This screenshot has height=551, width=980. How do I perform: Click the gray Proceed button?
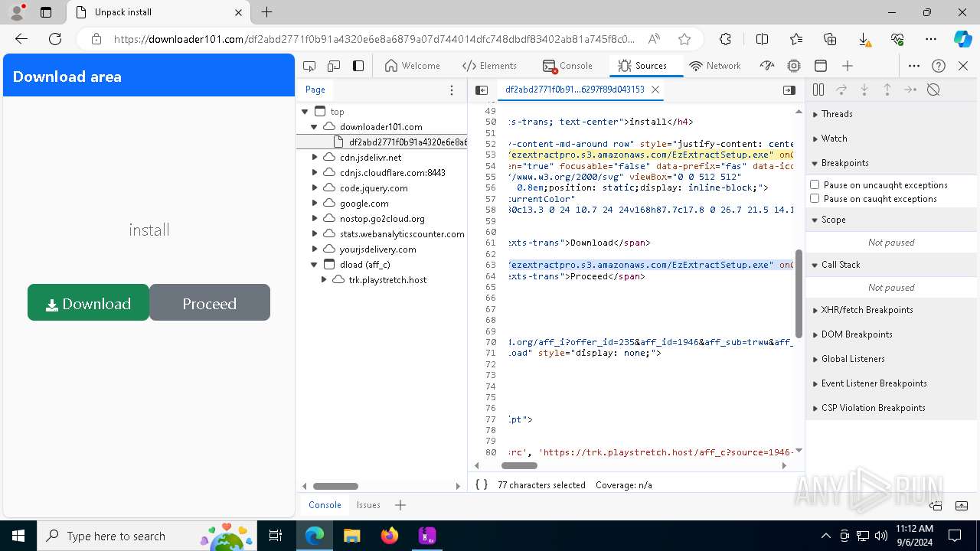[210, 302]
